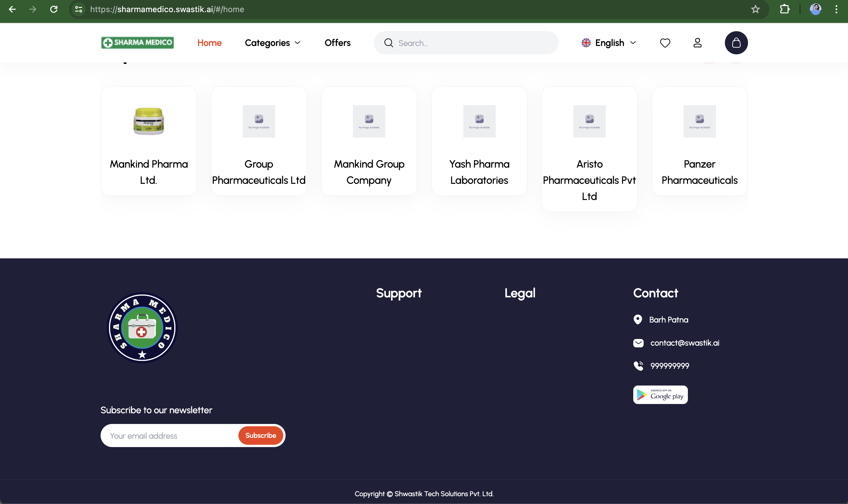Open Mankind Pharma Ltd. brand card
Image resolution: width=848 pixels, height=504 pixels.
[149, 141]
